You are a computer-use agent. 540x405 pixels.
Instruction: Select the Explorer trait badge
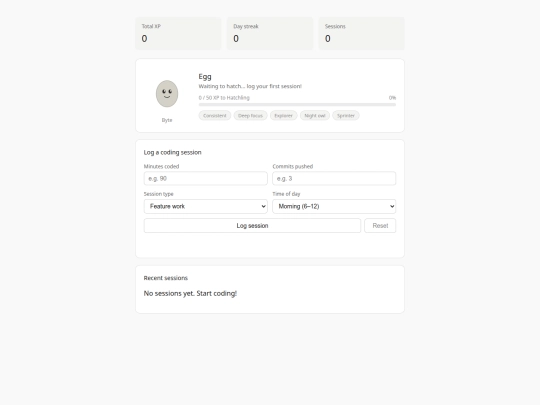pos(283,116)
